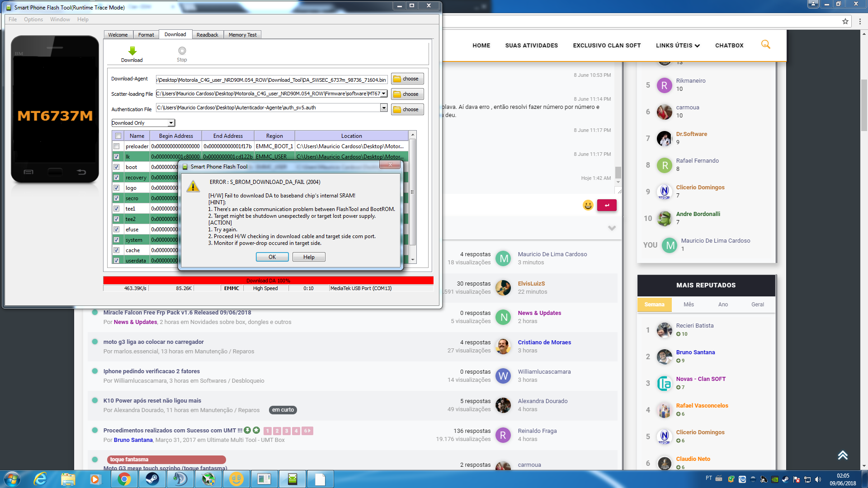868x488 pixels.
Task: Open Dr.Software's avatar
Action: pyautogui.click(x=664, y=138)
